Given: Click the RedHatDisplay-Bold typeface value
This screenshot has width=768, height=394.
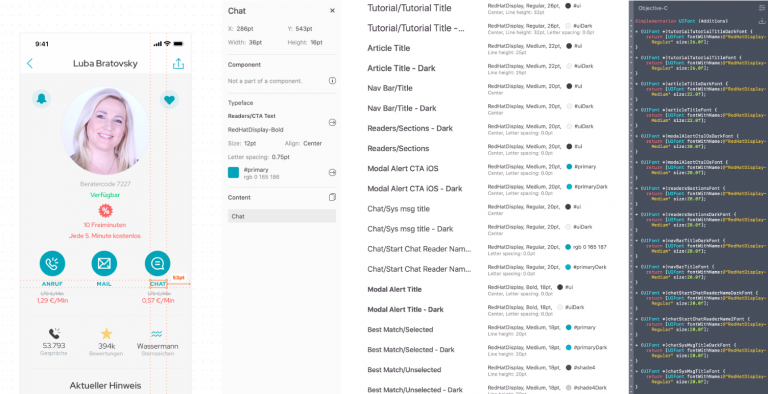Looking at the screenshot, I should click(x=256, y=130).
